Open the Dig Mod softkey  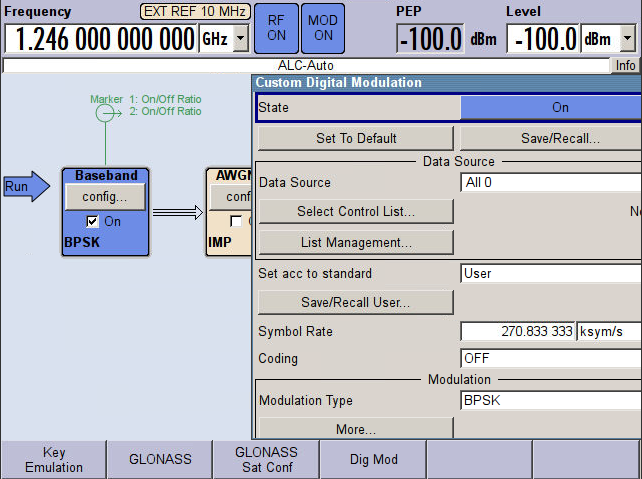[373, 459]
